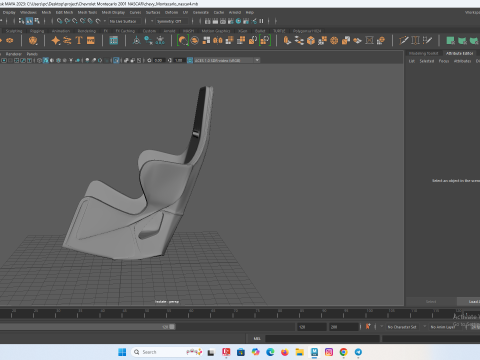Click the orange sphere shelf icon
The image size is (480, 360).
click(x=33, y=41)
